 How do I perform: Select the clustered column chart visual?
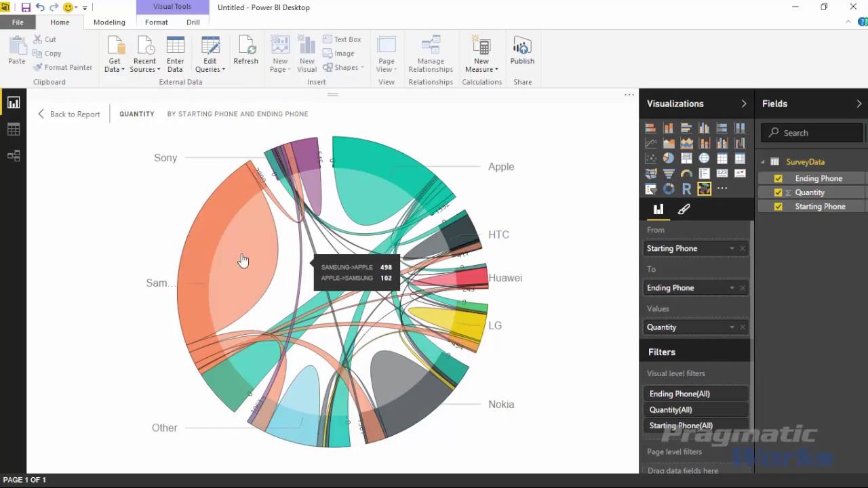[x=704, y=128]
